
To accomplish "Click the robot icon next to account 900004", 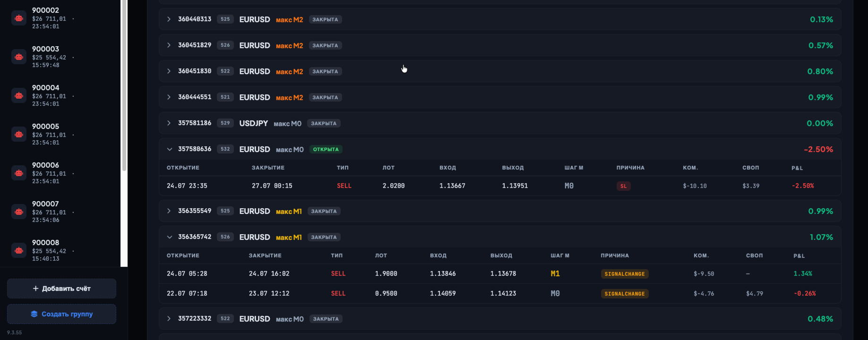I will point(19,96).
